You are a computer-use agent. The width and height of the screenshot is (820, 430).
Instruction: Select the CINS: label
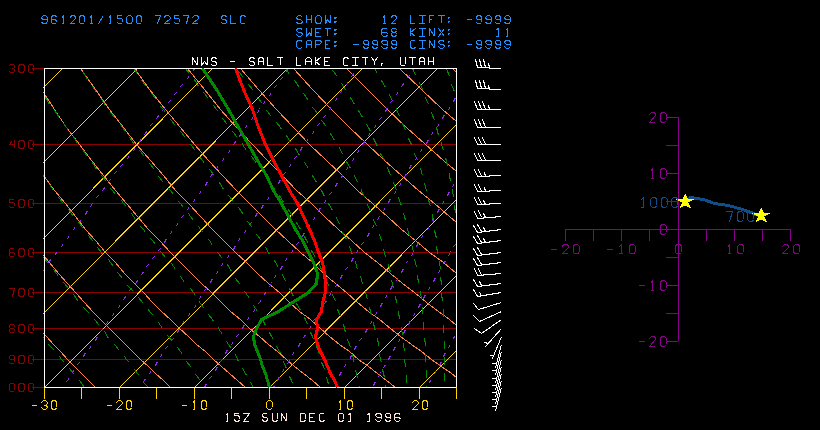point(430,44)
